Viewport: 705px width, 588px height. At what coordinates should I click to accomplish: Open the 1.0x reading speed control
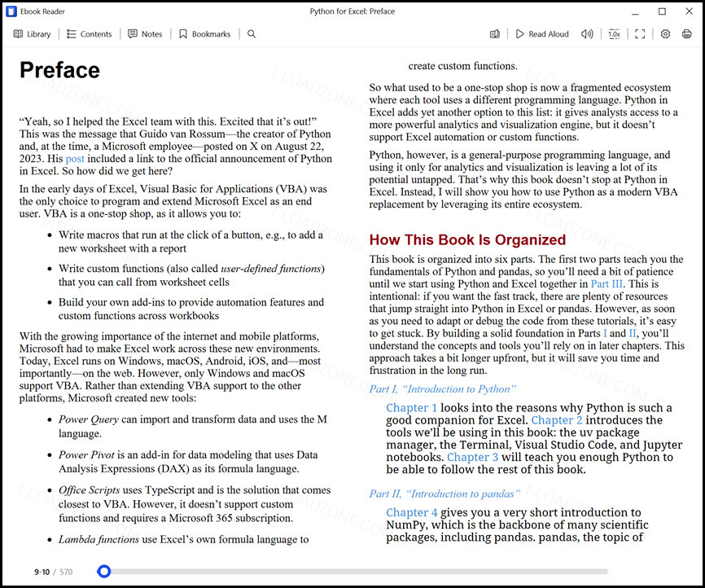[614, 33]
